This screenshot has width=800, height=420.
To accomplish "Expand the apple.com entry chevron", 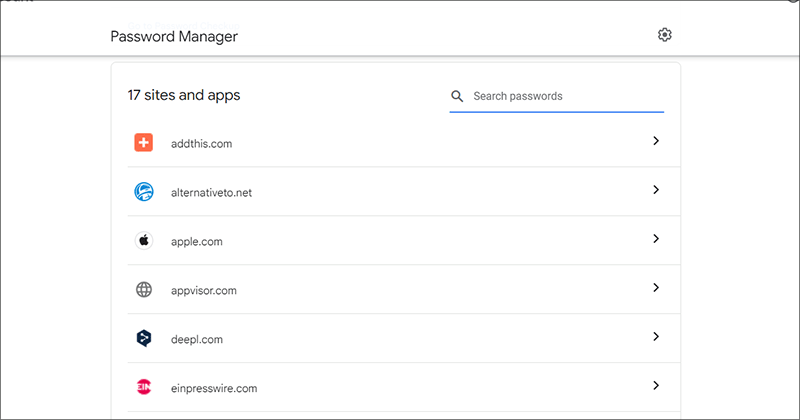I will [x=656, y=239].
